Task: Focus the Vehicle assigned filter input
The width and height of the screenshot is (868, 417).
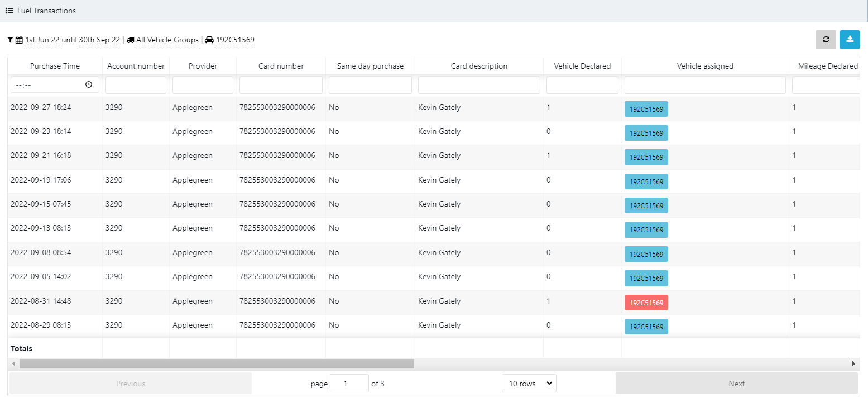Action: [x=706, y=85]
